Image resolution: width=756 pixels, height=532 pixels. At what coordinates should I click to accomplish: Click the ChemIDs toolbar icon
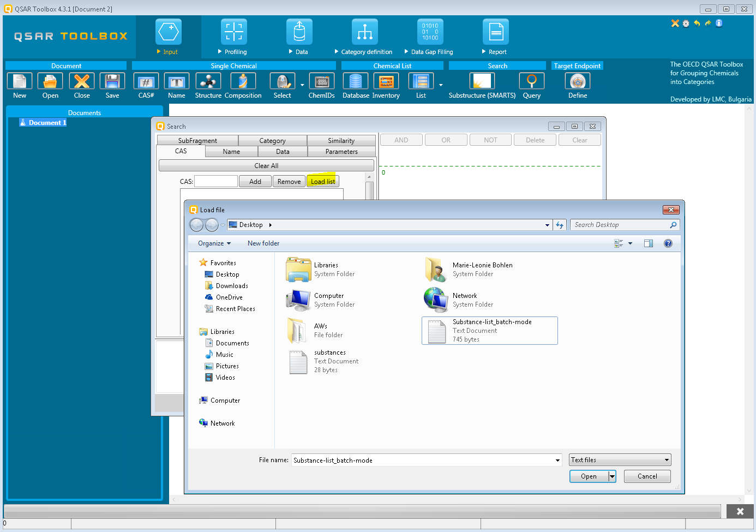pos(321,81)
